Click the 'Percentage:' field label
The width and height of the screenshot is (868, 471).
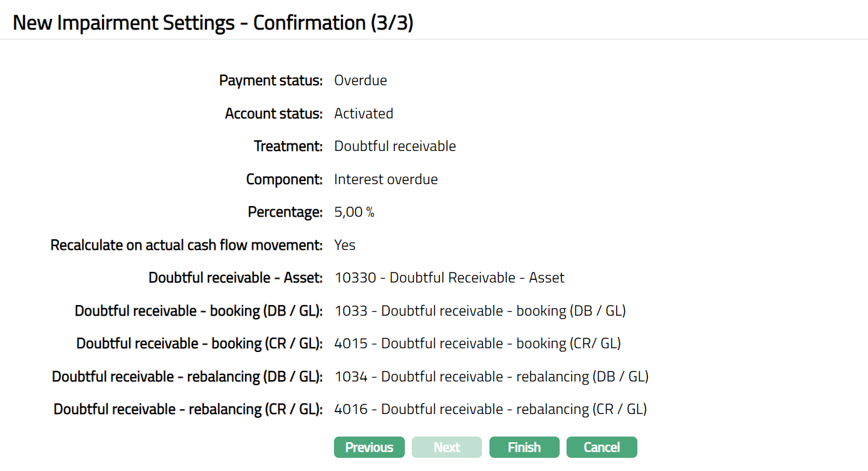285,212
